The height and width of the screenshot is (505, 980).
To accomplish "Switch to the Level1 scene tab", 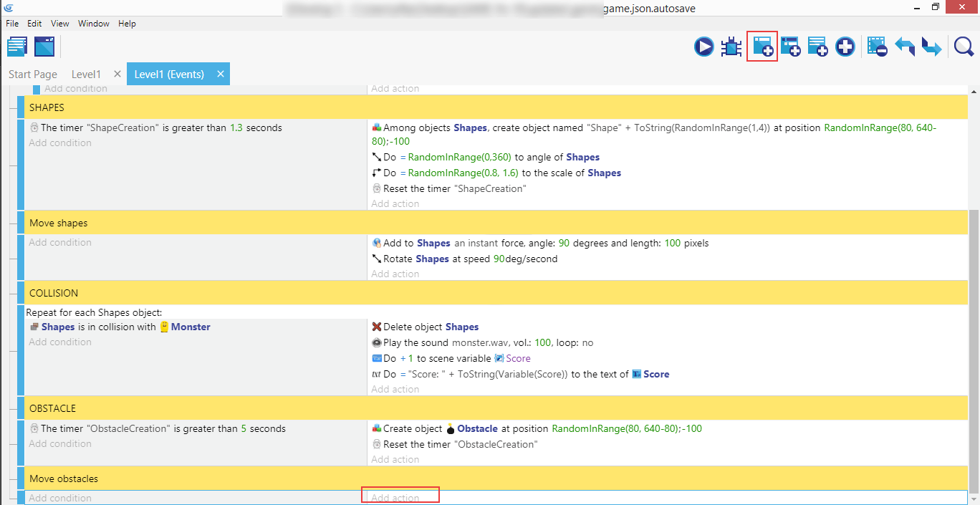I will click(x=86, y=74).
